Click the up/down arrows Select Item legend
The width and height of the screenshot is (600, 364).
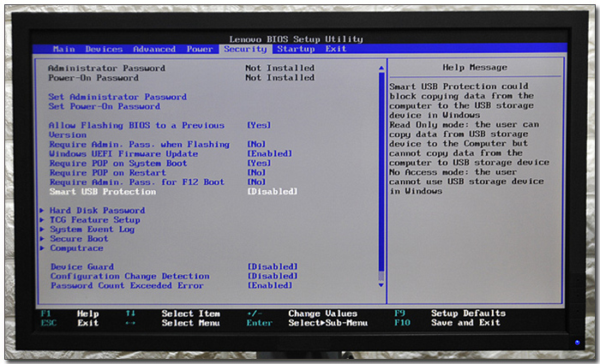(172, 313)
